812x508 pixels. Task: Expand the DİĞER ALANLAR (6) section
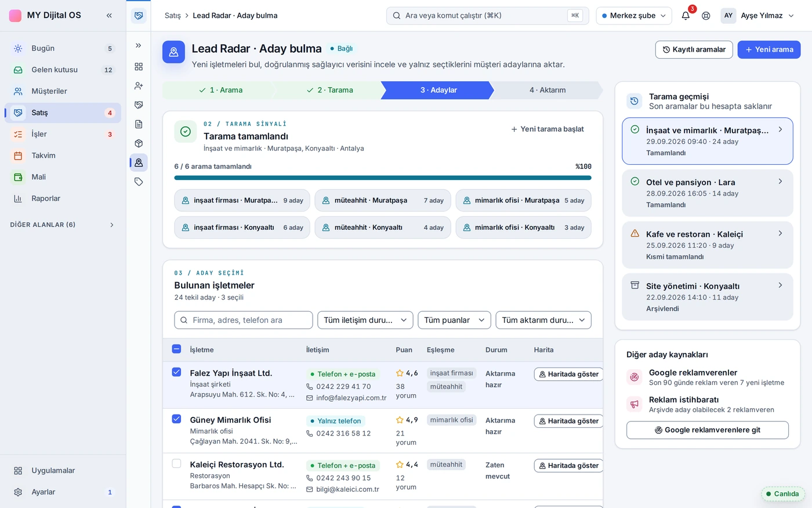click(x=63, y=225)
